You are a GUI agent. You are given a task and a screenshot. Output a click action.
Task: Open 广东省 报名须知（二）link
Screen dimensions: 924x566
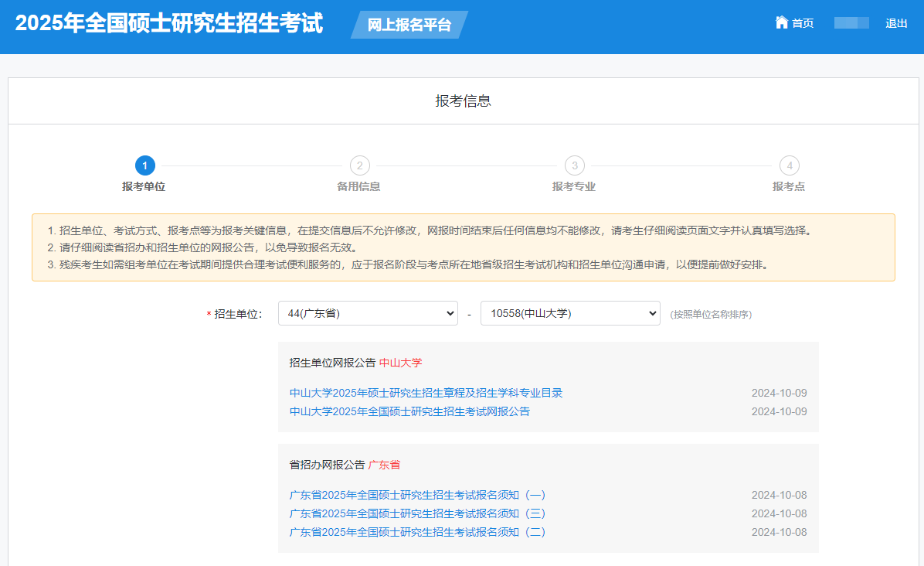pos(417,532)
